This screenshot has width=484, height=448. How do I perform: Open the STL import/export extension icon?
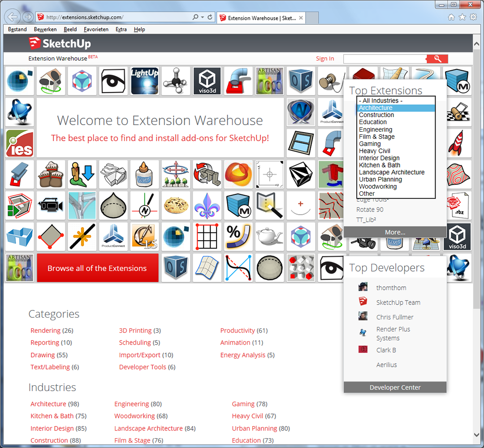(x=207, y=174)
